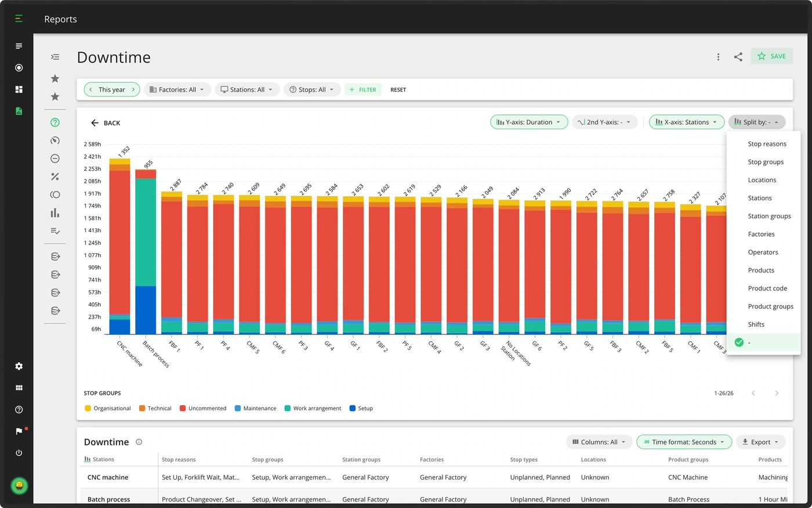Open the Factories: All filter dropdown
This screenshot has width=812, height=508.
pyautogui.click(x=177, y=89)
